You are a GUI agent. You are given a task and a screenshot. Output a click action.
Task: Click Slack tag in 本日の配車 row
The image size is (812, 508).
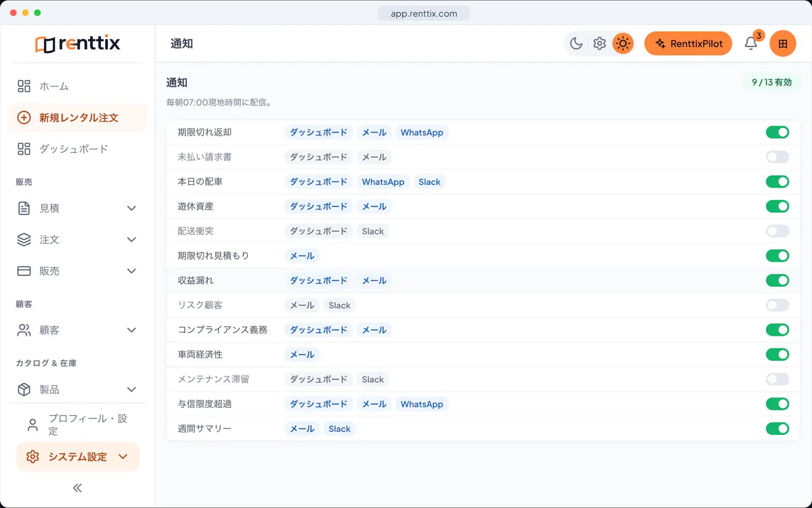[429, 182]
